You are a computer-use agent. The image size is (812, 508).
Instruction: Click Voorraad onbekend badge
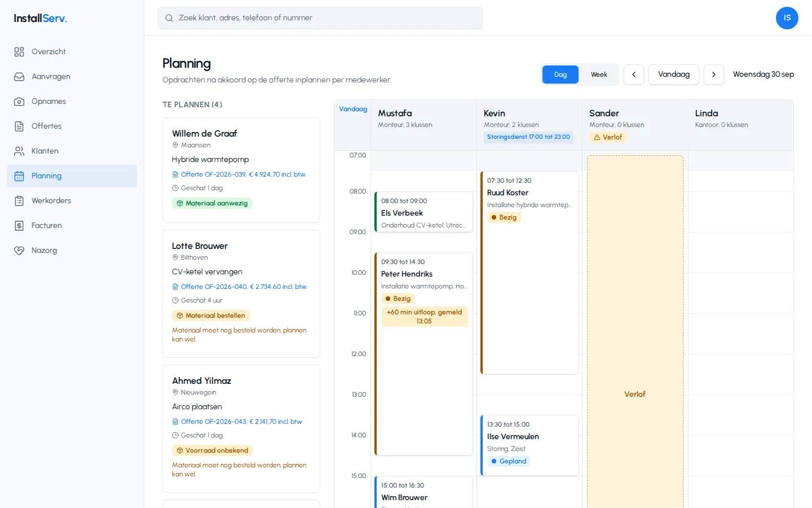(x=212, y=450)
